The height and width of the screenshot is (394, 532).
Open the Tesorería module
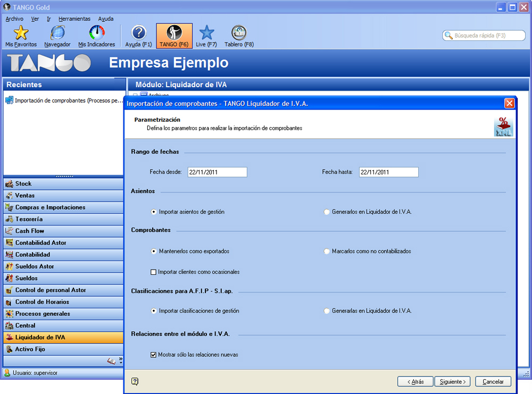coord(63,219)
